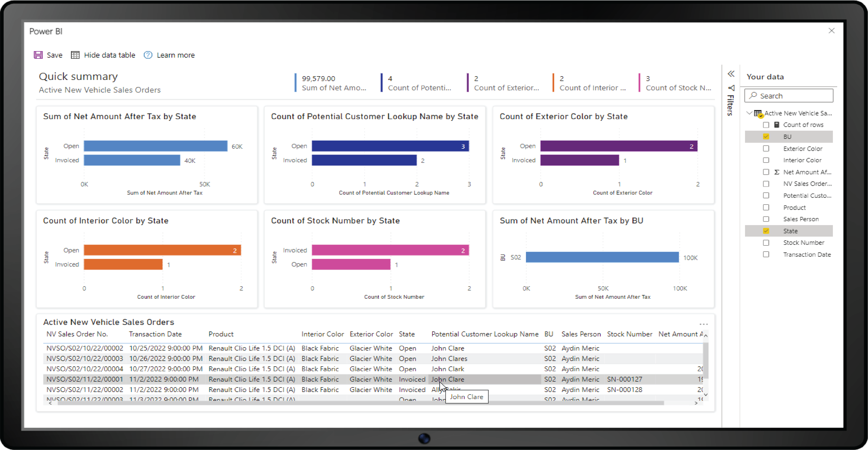The height and width of the screenshot is (450, 868).
Task: Click the Learn more link
Action: [x=176, y=55]
